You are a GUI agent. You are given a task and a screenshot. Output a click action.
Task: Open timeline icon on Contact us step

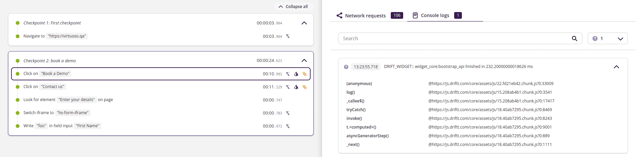tap(288, 87)
